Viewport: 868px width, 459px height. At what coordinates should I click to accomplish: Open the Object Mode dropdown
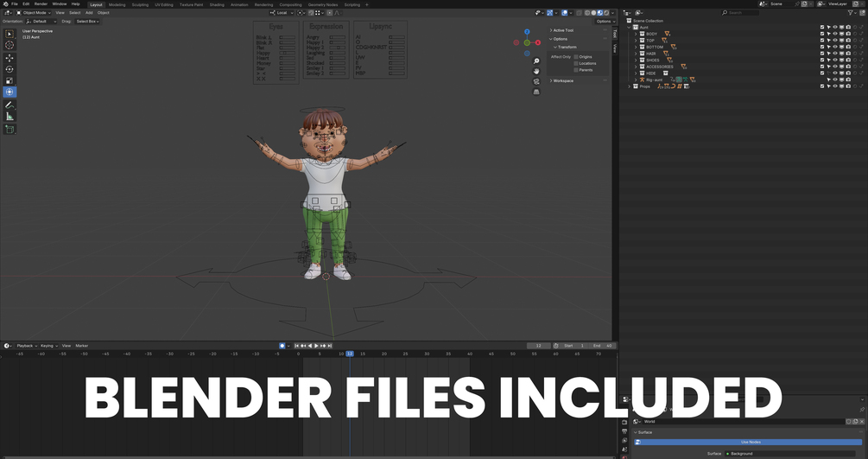(34, 13)
